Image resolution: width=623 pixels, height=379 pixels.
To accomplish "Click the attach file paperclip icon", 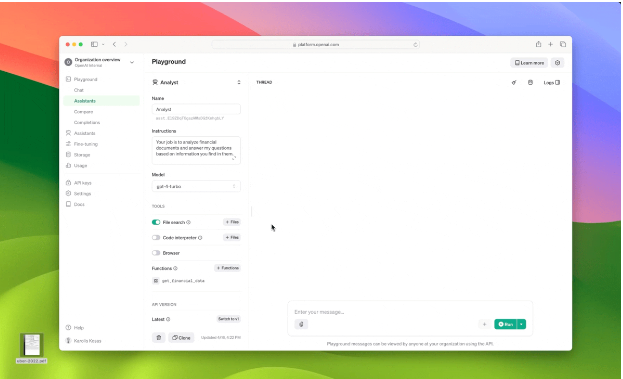I will [x=301, y=324].
